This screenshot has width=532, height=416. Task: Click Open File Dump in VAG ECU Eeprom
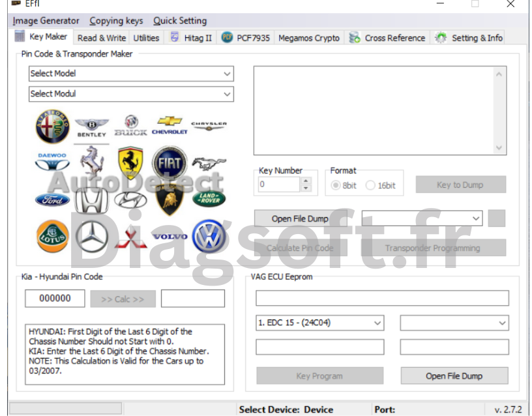(x=454, y=376)
